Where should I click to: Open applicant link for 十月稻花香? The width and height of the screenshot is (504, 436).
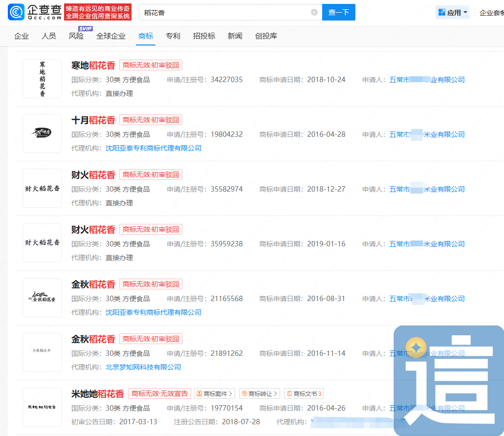tap(427, 134)
